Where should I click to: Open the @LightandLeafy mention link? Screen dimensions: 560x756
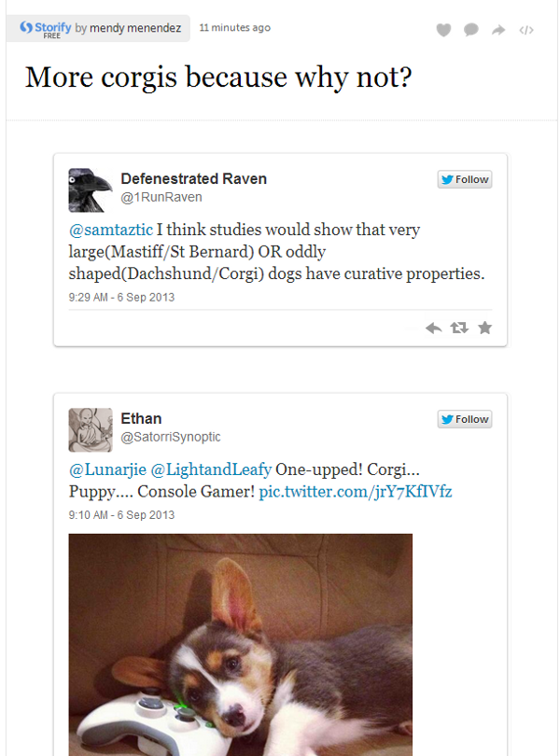pos(211,469)
